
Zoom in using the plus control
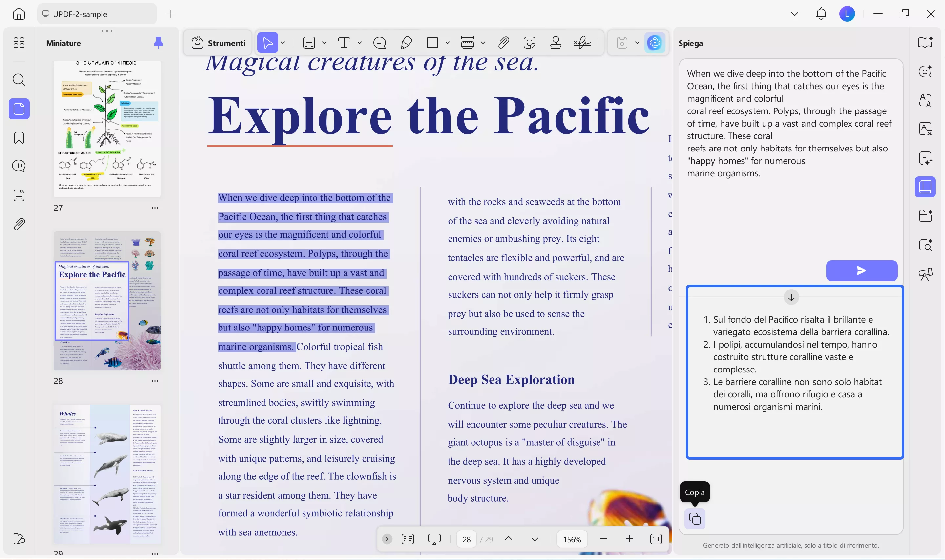point(629,539)
